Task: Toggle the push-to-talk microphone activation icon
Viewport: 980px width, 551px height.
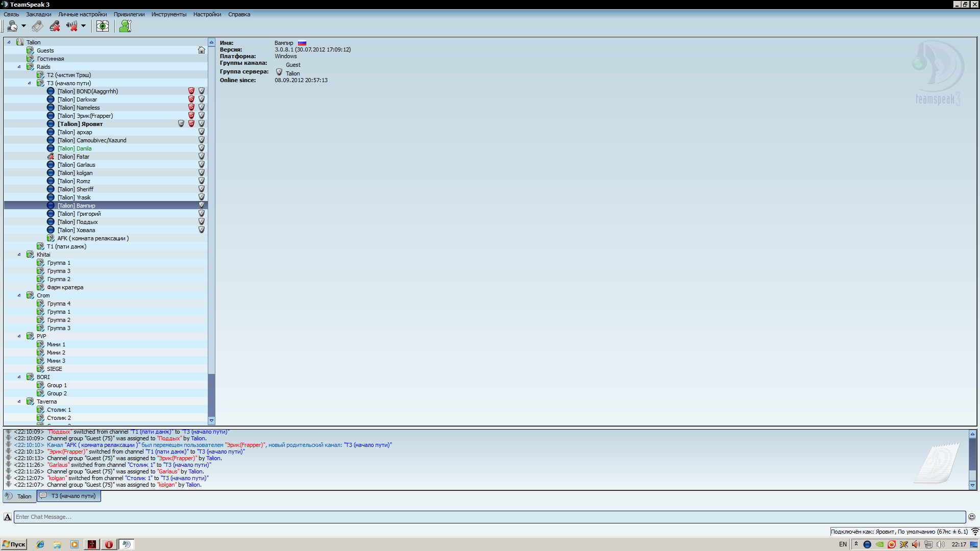Action: [37, 26]
